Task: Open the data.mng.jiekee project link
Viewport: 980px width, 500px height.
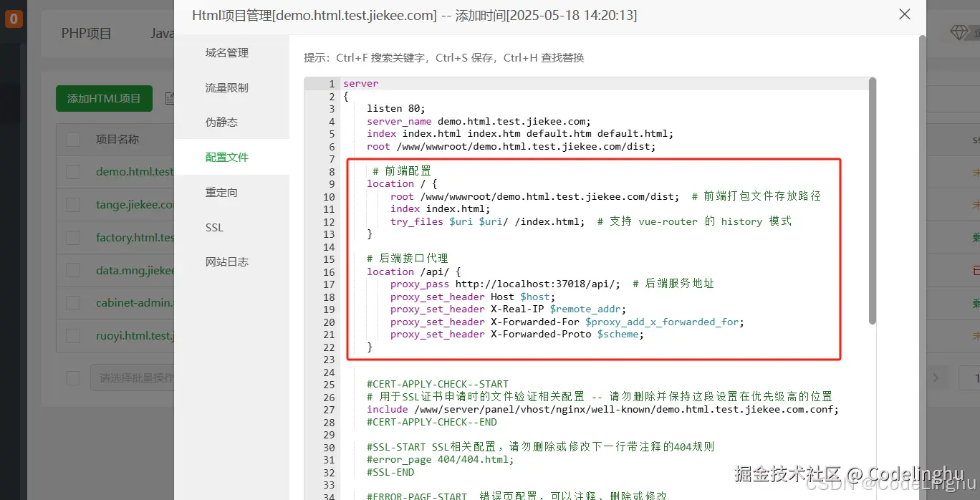Action: [135, 270]
